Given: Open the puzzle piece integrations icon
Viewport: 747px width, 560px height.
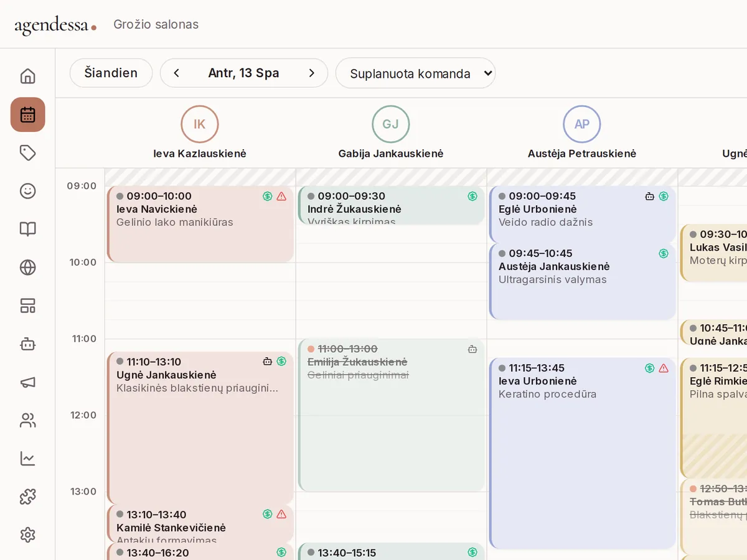Looking at the screenshot, I should coord(27,497).
